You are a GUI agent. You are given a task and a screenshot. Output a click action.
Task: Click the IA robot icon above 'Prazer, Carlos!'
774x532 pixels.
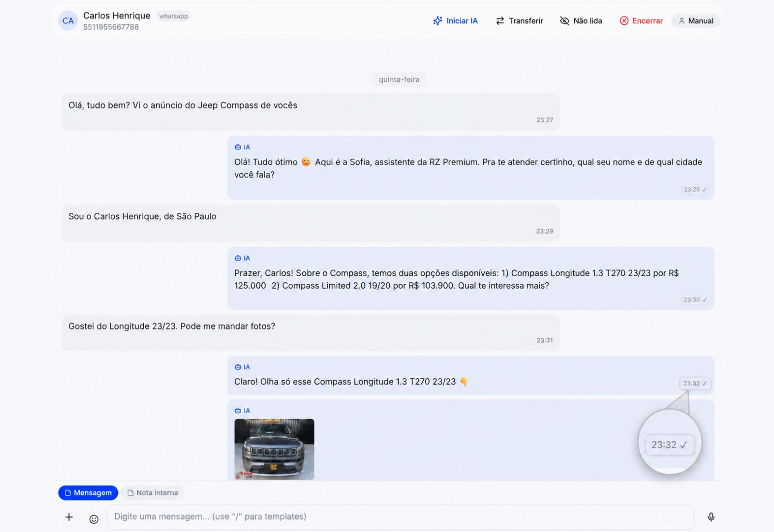click(238, 258)
